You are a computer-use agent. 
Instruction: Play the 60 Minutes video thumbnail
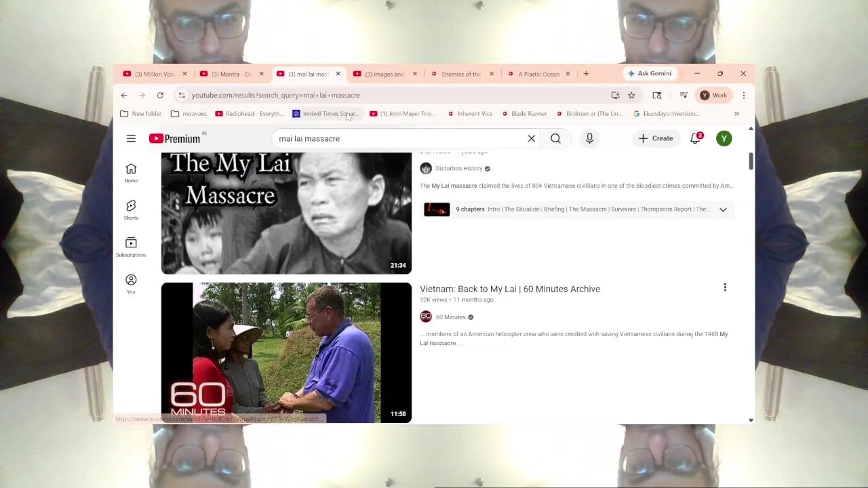[286, 352]
